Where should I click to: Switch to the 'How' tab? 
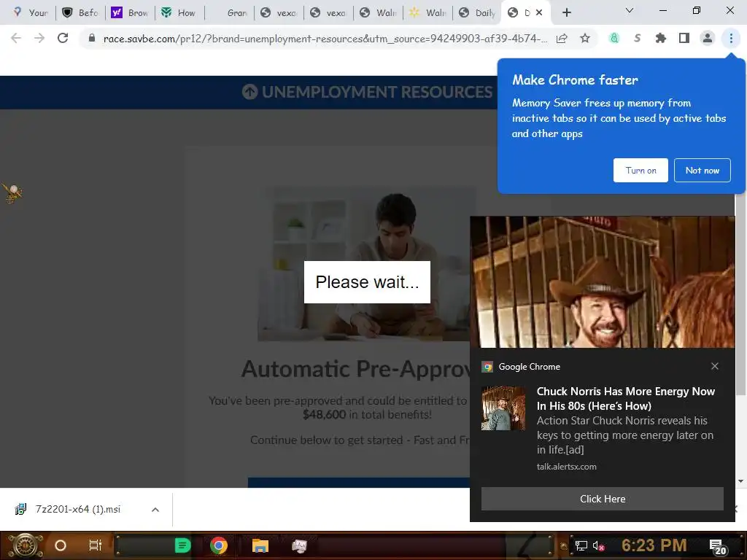[179, 13]
